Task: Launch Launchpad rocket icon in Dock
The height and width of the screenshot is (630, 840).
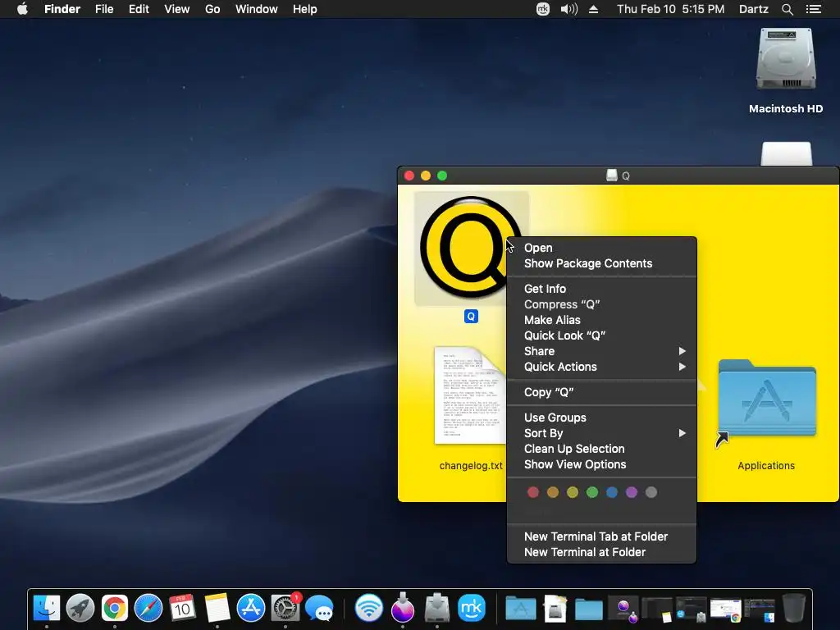Action: [80, 608]
